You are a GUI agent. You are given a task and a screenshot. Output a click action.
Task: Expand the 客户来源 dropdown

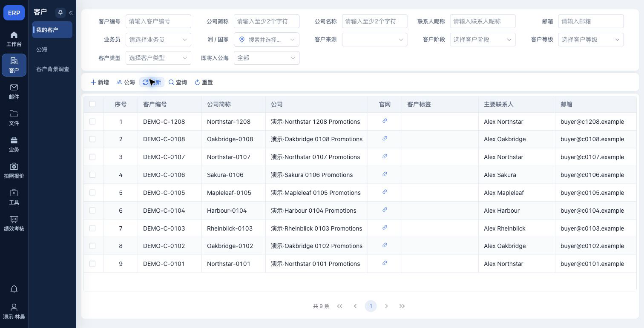point(375,40)
